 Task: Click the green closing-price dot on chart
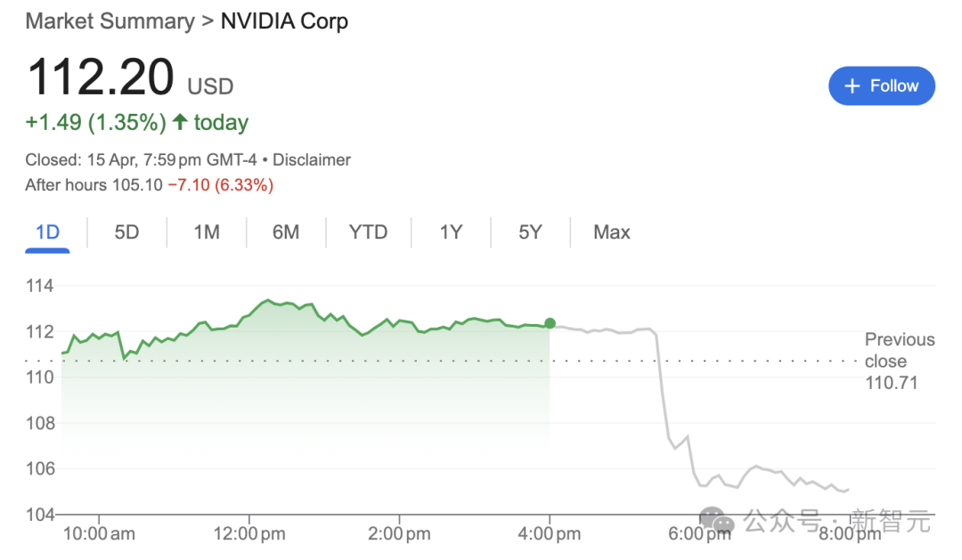[x=550, y=323]
